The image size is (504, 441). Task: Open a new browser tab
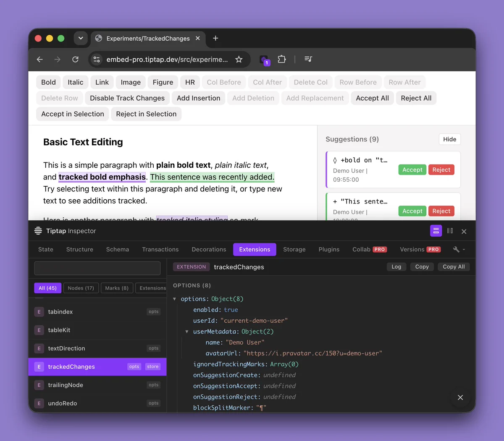coord(215,38)
